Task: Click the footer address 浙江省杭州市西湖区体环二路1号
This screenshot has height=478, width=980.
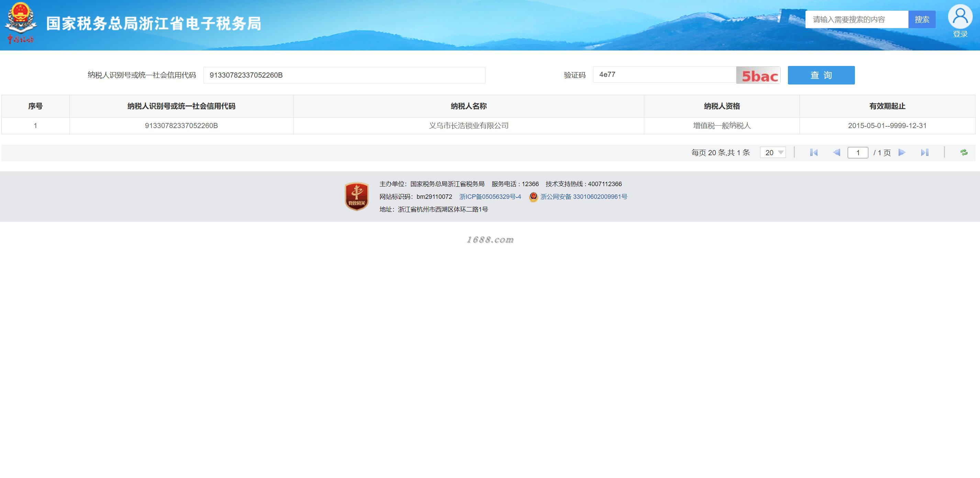Action: tap(434, 209)
